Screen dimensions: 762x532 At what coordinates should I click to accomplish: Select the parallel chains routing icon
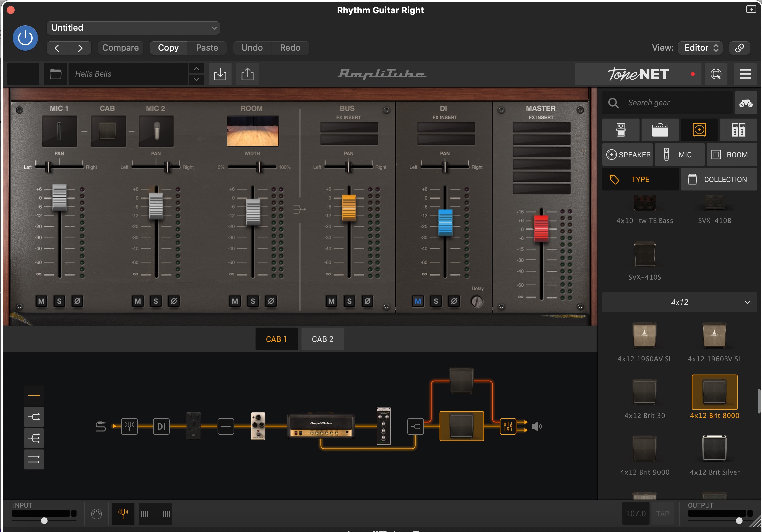[34, 459]
